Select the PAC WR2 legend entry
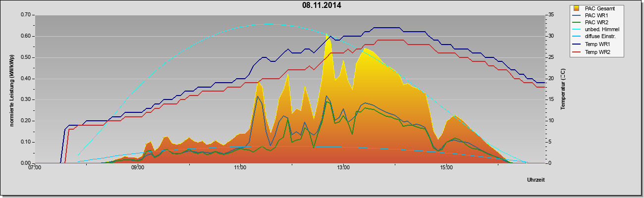 [x=596, y=22]
